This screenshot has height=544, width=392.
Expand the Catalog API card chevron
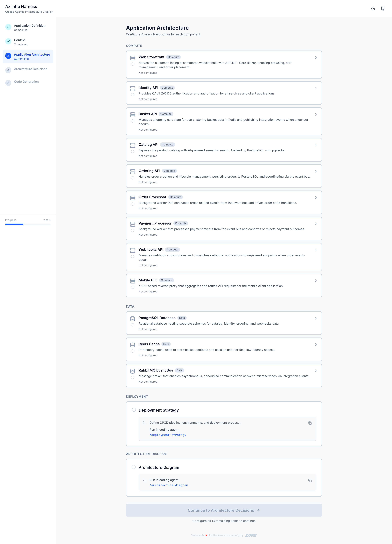pos(316,145)
